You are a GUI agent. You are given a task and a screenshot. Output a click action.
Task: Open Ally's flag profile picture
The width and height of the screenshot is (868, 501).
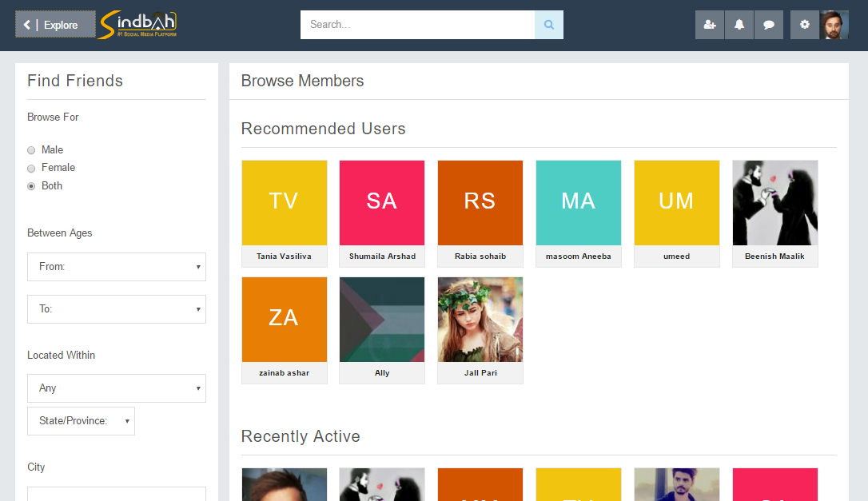[382, 320]
